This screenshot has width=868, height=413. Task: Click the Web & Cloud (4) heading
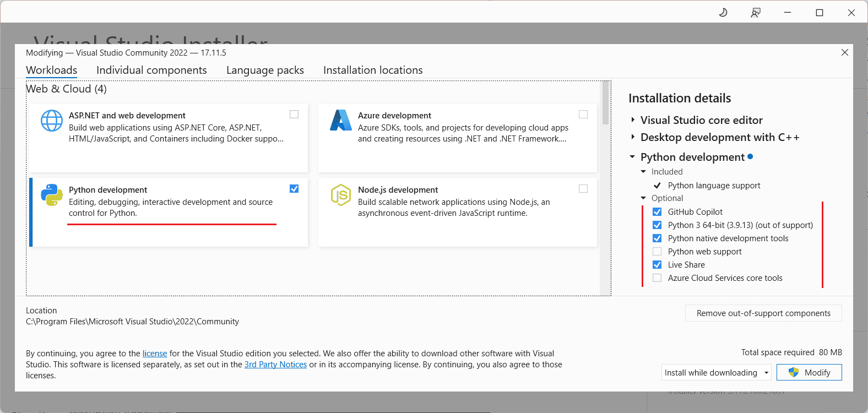pyautogui.click(x=67, y=89)
